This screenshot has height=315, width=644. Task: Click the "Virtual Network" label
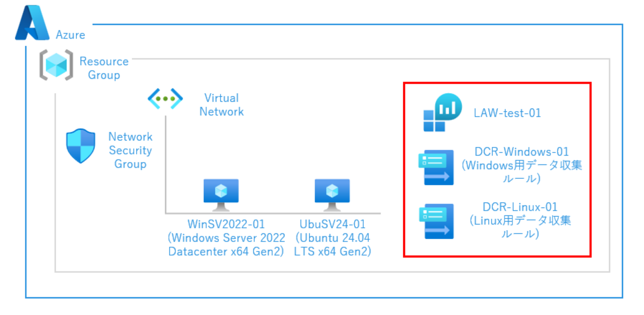point(221,105)
